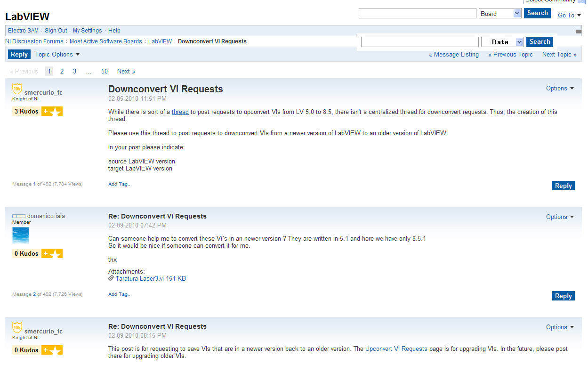Click the LabVIEW page heading
The image size is (588, 365).
27,16
